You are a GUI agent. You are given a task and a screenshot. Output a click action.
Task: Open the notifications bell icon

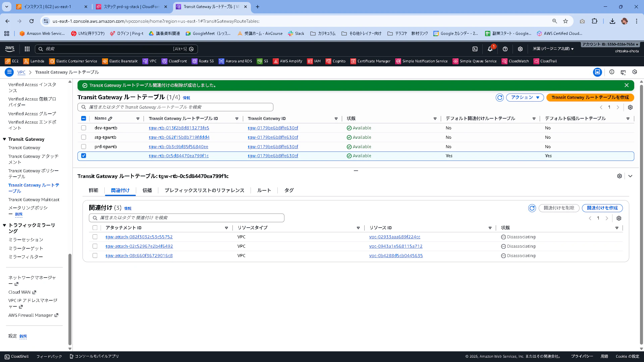coord(490,49)
